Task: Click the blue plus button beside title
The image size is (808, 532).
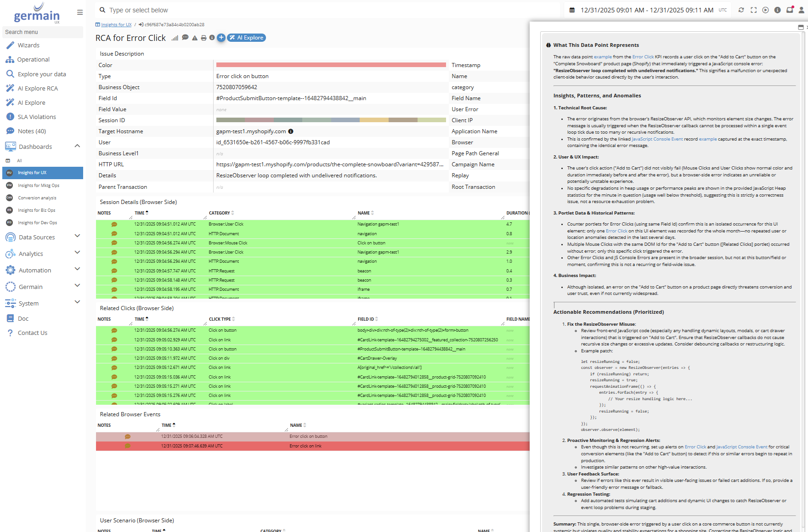Action: [x=221, y=38]
